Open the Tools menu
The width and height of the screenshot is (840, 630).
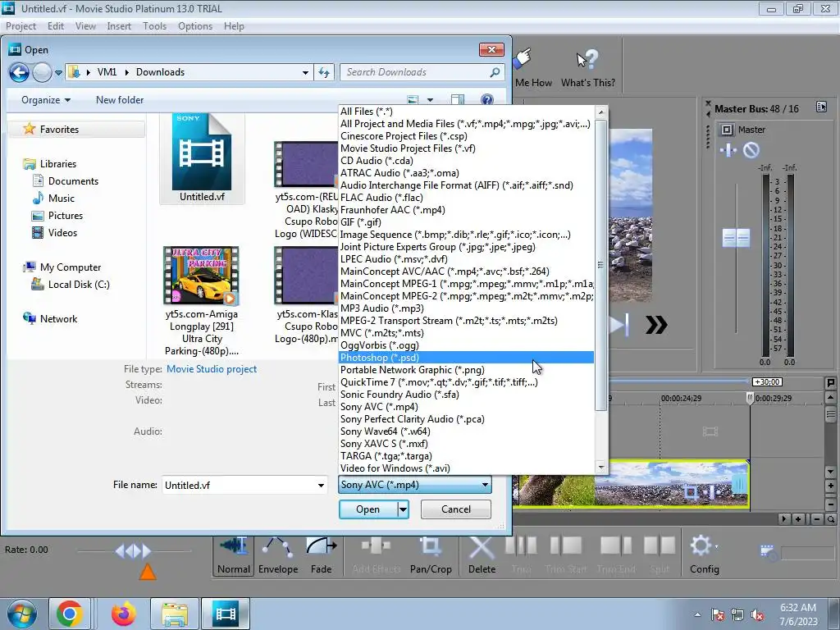(155, 26)
